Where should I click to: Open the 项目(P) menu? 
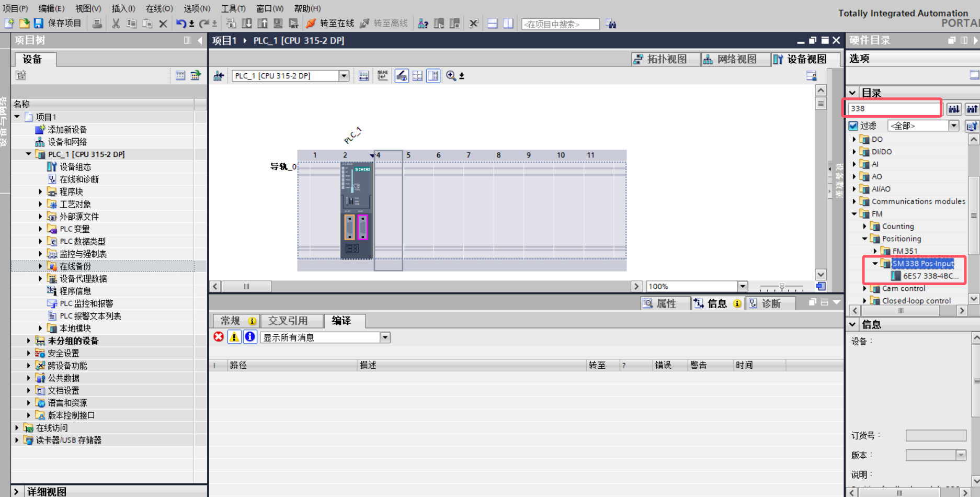click(x=16, y=8)
